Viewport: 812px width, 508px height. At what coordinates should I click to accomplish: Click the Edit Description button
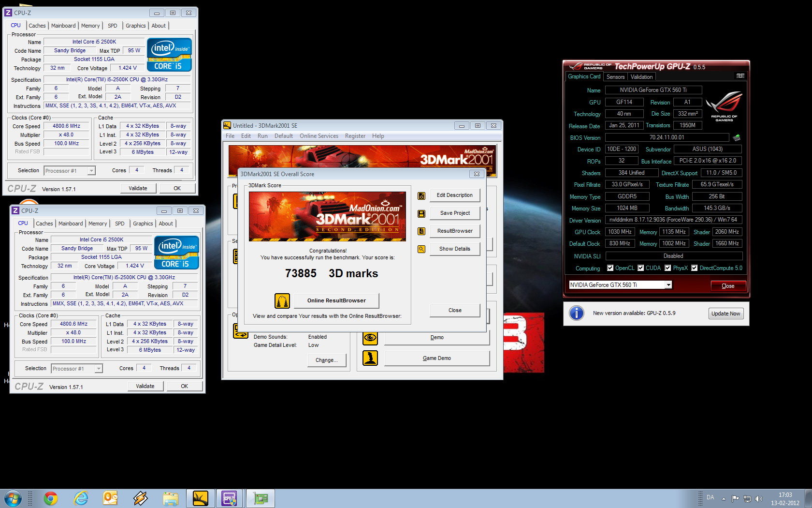pos(455,195)
